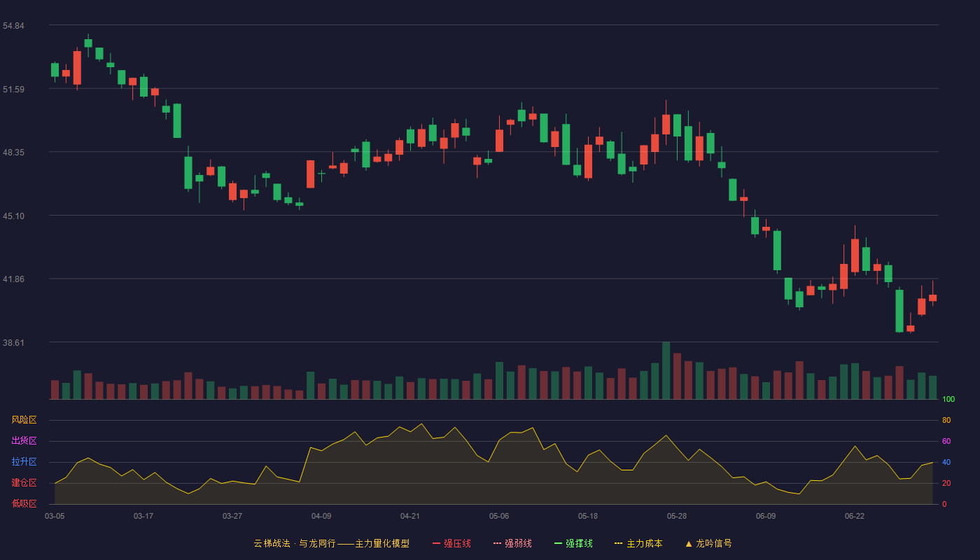The height and width of the screenshot is (560, 980).
Task: Click the 38.61 price axis label
Action: 13,343
